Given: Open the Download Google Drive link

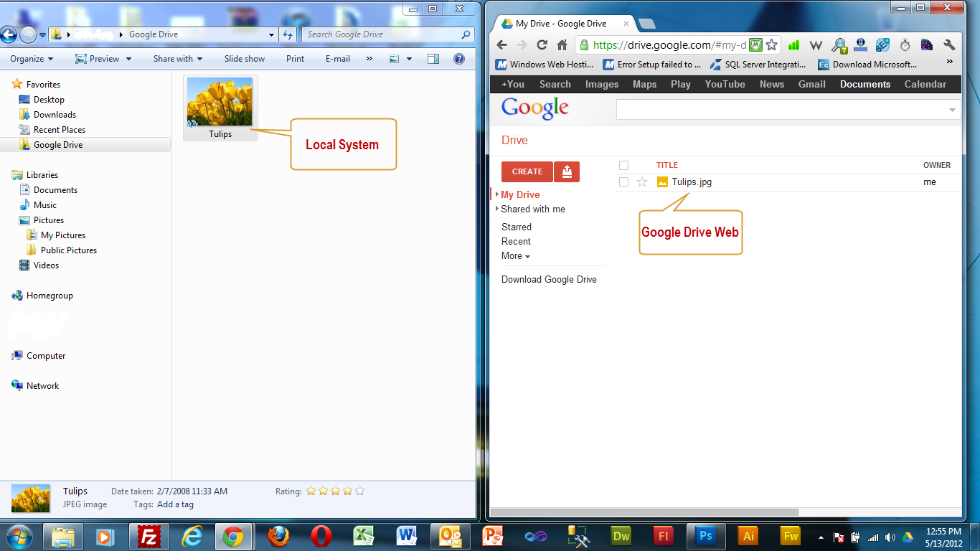Looking at the screenshot, I should [549, 280].
